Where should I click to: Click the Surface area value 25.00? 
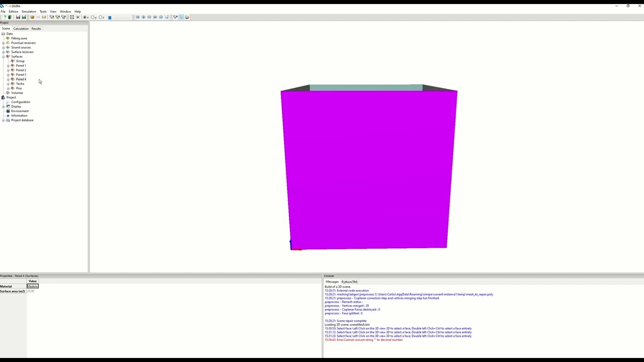point(31,291)
